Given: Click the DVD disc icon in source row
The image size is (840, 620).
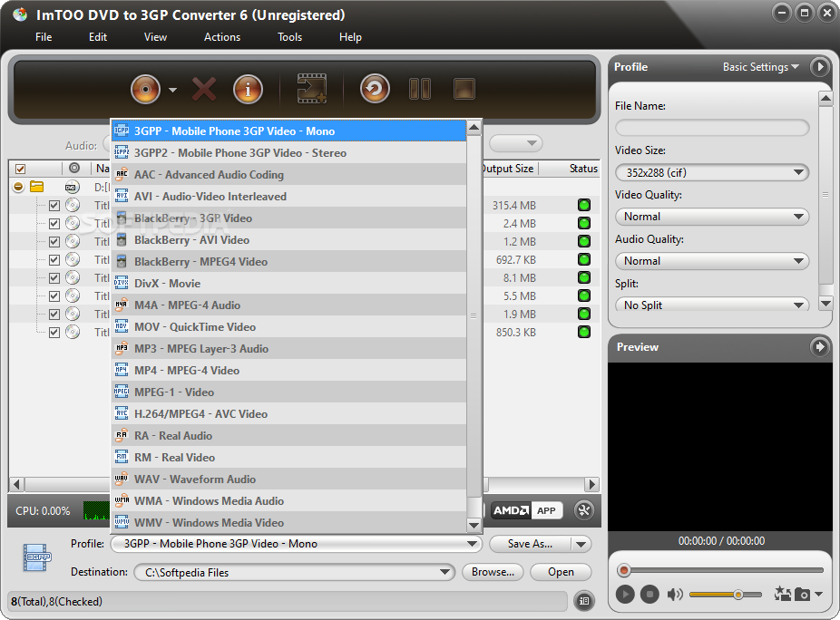Looking at the screenshot, I should pos(73,187).
